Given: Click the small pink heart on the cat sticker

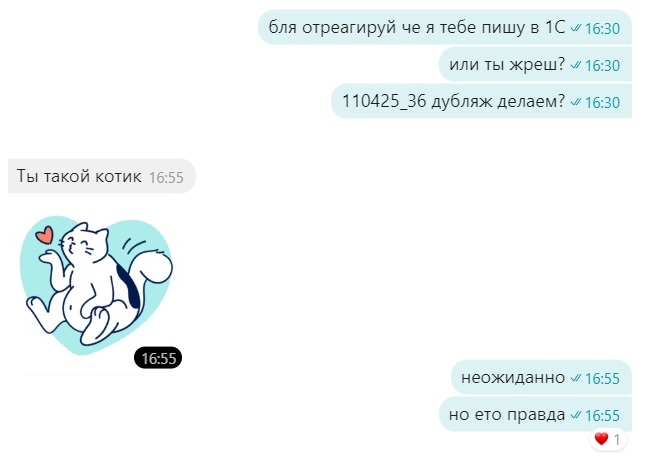Looking at the screenshot, I should tap(45, 235).
